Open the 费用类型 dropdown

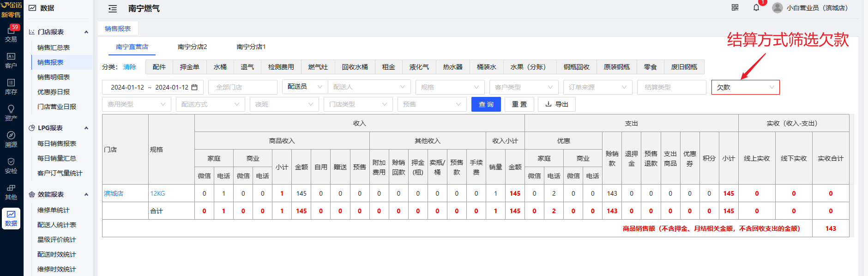pos(136,104)
